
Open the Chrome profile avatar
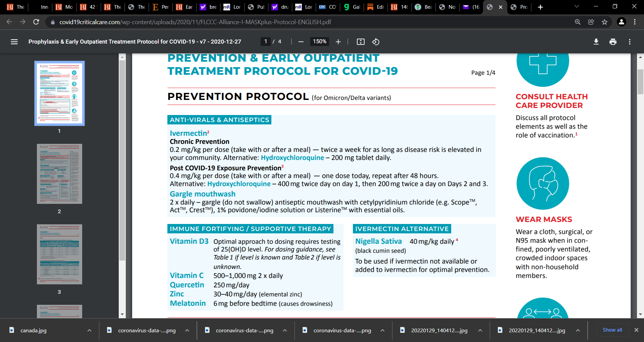[622, 22]
